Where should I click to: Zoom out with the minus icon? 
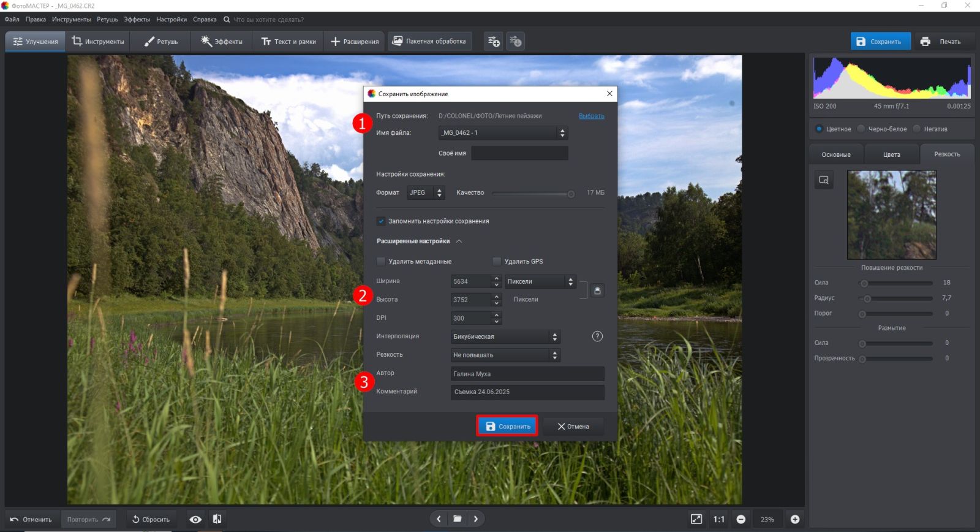pos(741,519)
